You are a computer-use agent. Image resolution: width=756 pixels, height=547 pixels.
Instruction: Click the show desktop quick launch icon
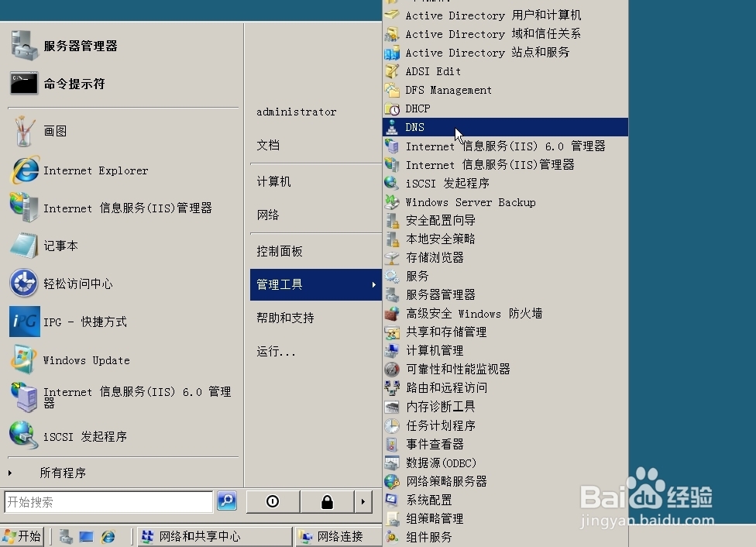pos(86,536)
